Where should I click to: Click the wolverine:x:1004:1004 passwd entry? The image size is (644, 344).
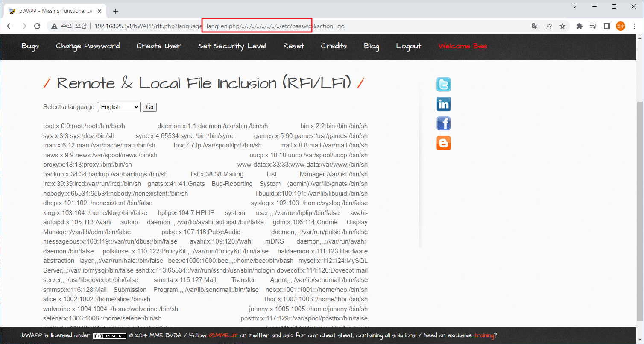(x=111, y=309)
